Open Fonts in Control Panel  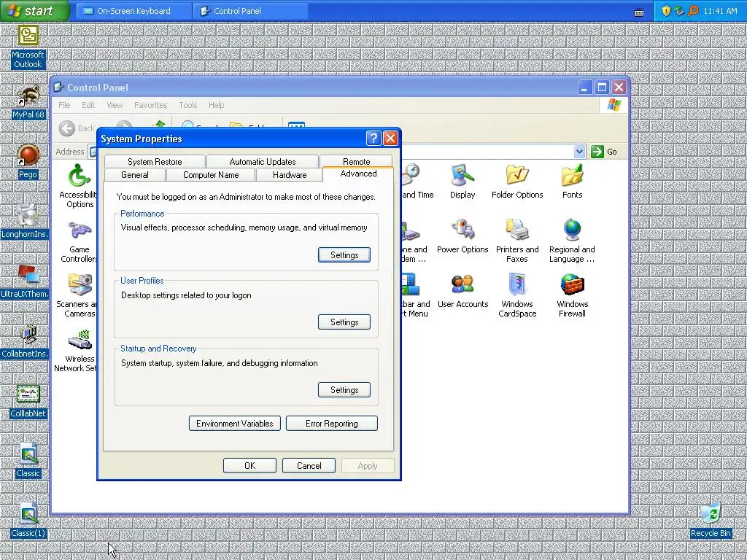point(572,182)
